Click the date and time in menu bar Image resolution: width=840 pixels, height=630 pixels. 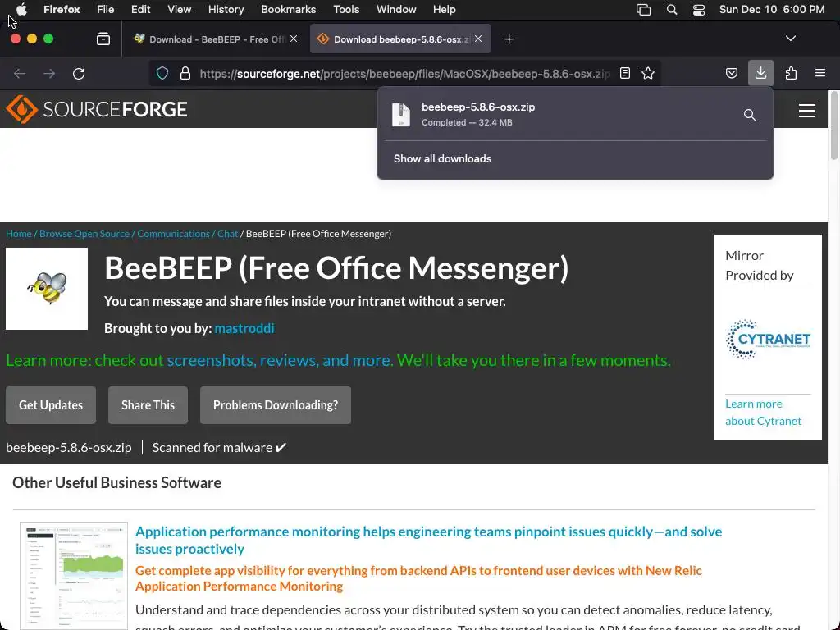771,9
